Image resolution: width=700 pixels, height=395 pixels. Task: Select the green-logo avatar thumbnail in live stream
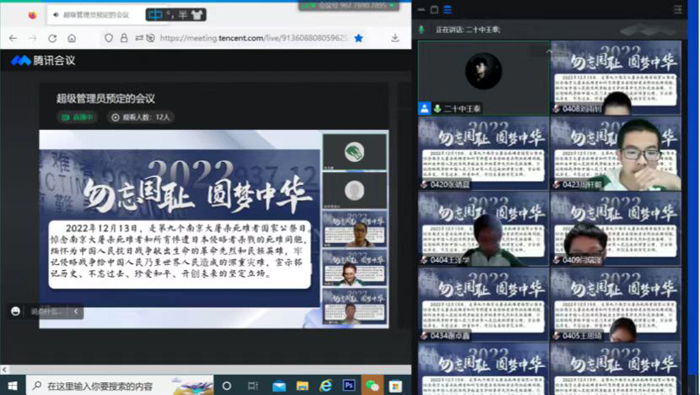click(354, 152)
